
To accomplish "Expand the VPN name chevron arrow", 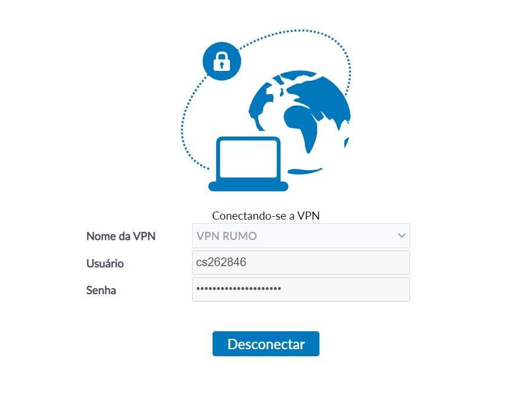I will [402, 235].
